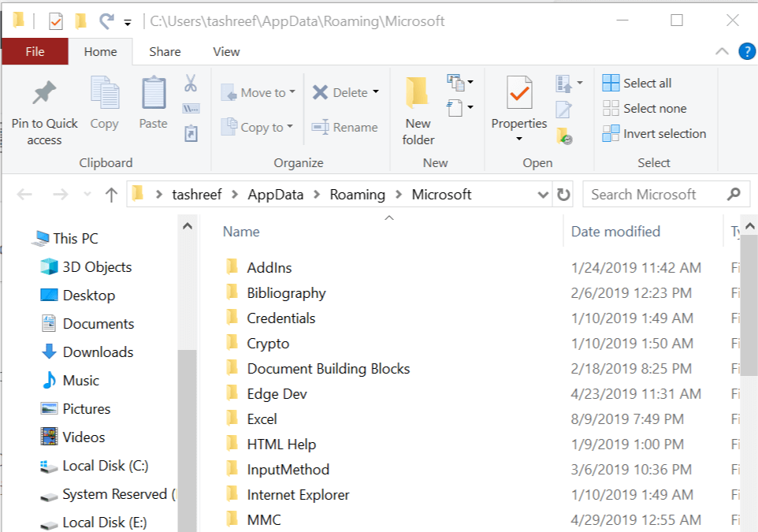
Task: Select Pictures in the navigation pane
Action: pyautogui.click(x=76, y=409)
